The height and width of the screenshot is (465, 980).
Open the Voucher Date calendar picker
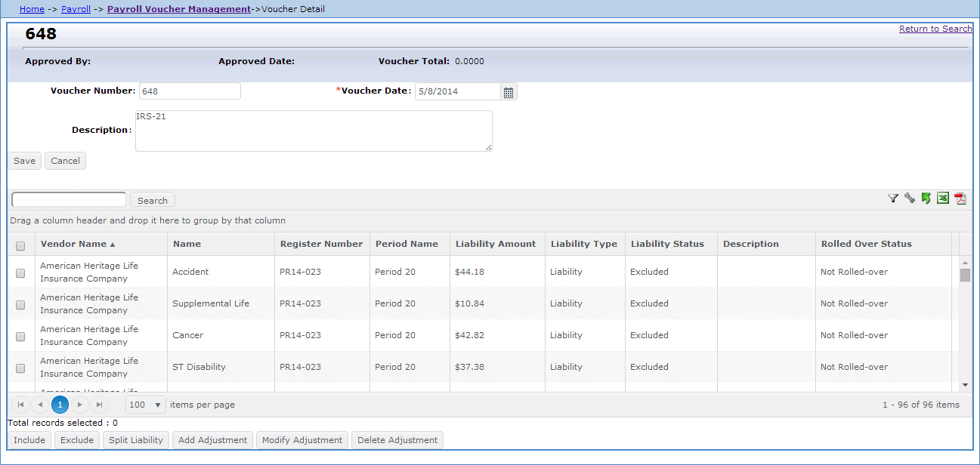pos(508,91)
